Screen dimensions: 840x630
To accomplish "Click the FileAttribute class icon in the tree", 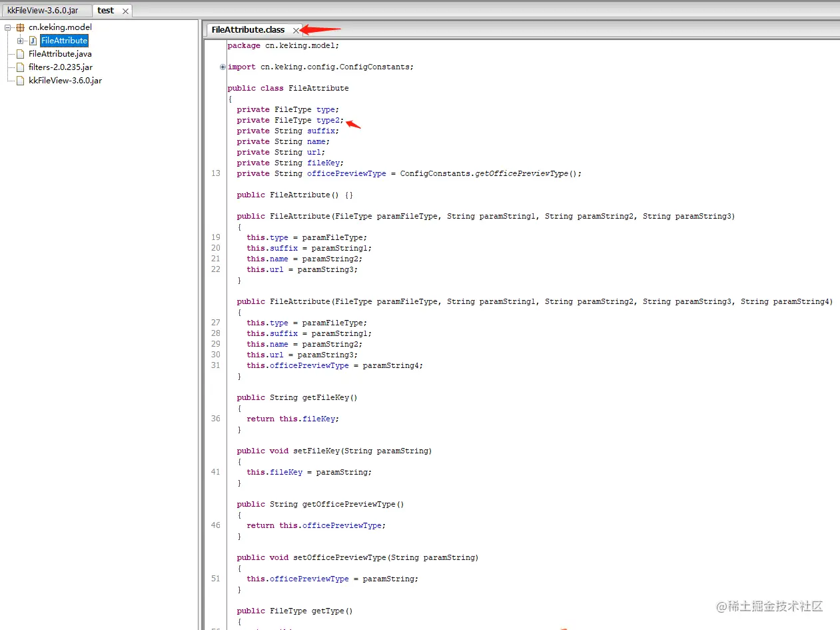I will tap(33, 41).
